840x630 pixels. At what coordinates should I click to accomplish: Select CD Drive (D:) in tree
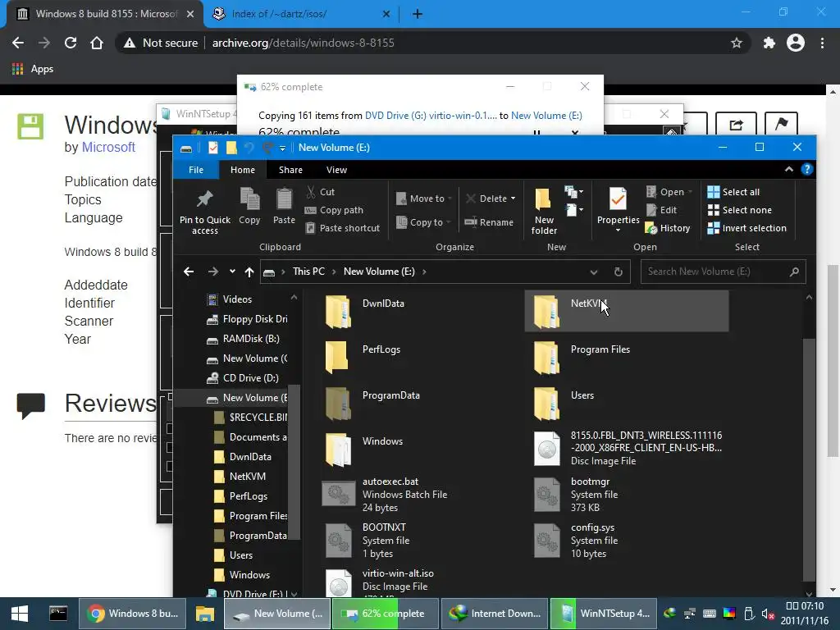(243, 377)
